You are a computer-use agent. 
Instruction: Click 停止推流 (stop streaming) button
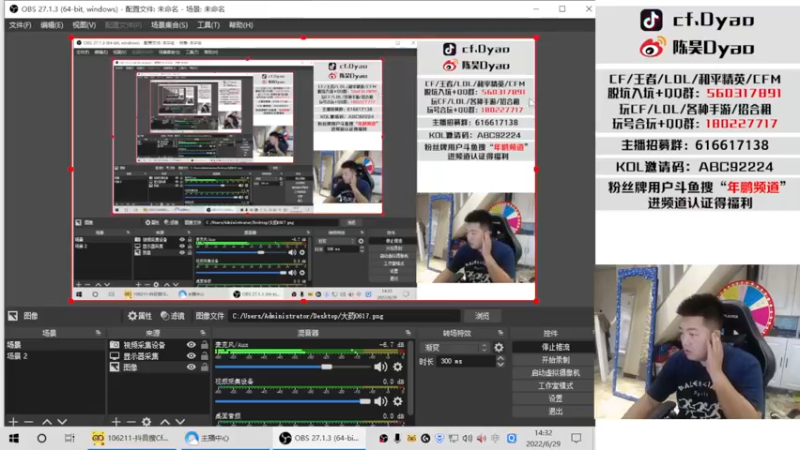click(555, 347)
